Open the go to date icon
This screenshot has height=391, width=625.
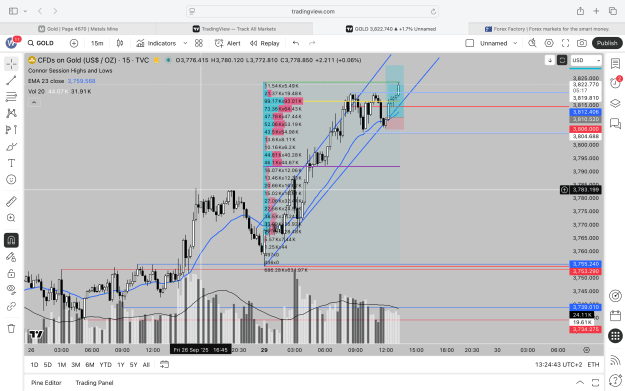(164, 364)
